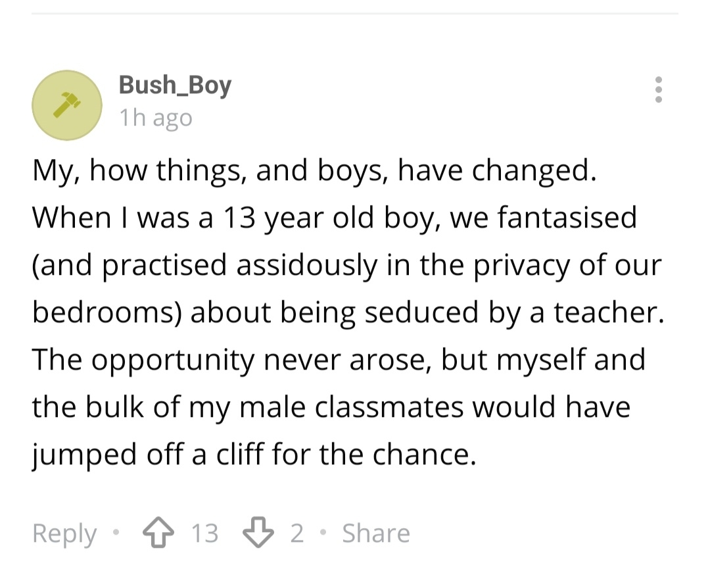Click the downvote count showing 2
710x588 pixels.
pyautogui.click(x=297, y=533)
